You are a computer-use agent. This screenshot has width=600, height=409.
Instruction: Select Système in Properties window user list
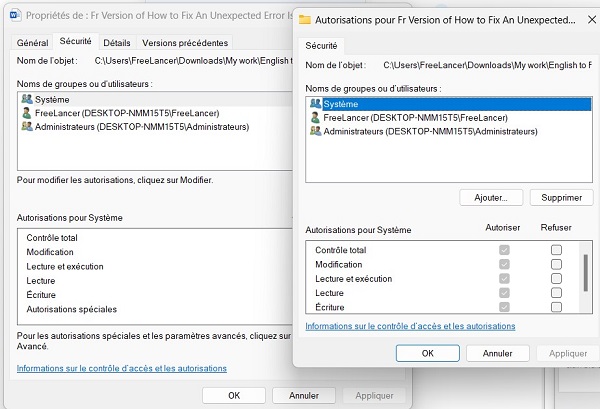click(x=156, y=99)
